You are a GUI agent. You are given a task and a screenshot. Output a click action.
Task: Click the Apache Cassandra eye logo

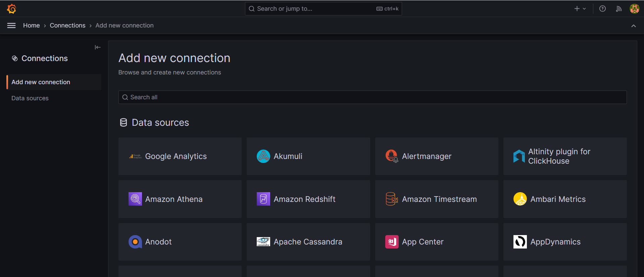(263, 242)
